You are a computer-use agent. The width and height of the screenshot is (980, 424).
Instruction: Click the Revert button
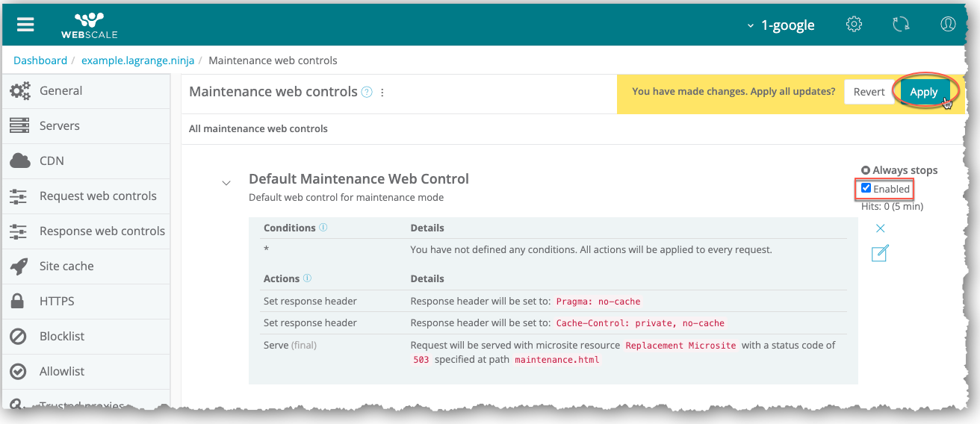coord(869,92)
